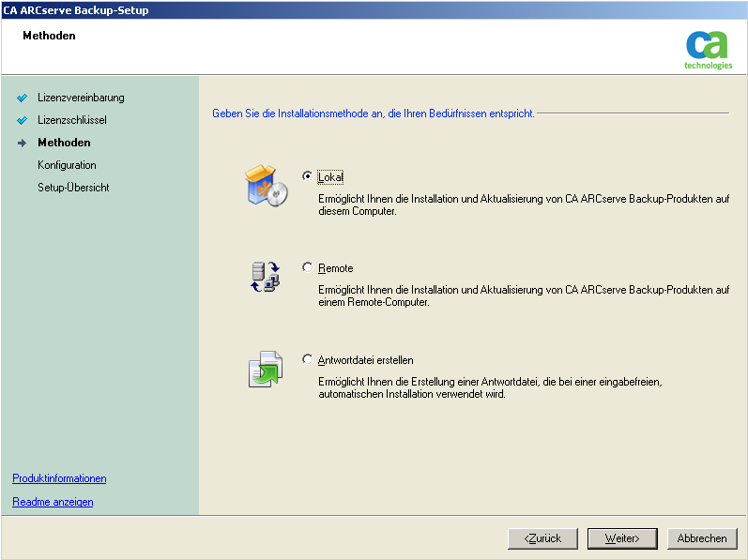748x560 pixels.
Task: Open the Konfiguration step
Action: (67, 165)
